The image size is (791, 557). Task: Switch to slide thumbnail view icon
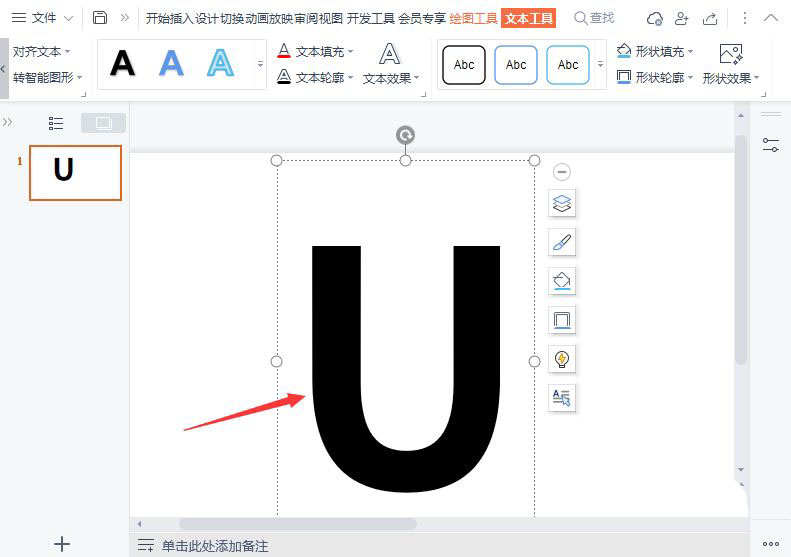pyautogui.click(x=103, y=123)
